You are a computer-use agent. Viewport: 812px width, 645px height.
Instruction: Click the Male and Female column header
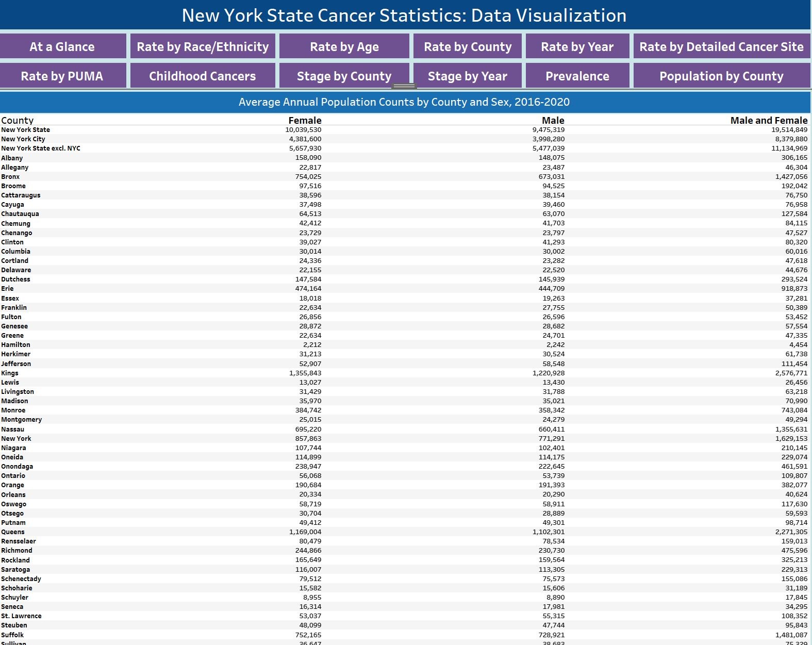769,120
